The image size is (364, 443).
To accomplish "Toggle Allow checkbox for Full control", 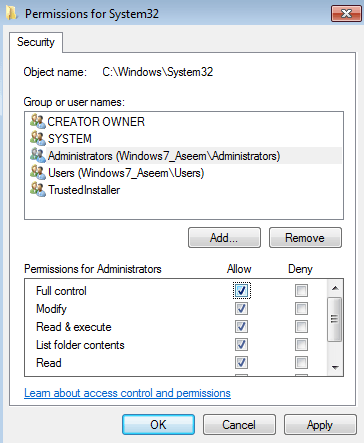I will click(x=241, y=290).
